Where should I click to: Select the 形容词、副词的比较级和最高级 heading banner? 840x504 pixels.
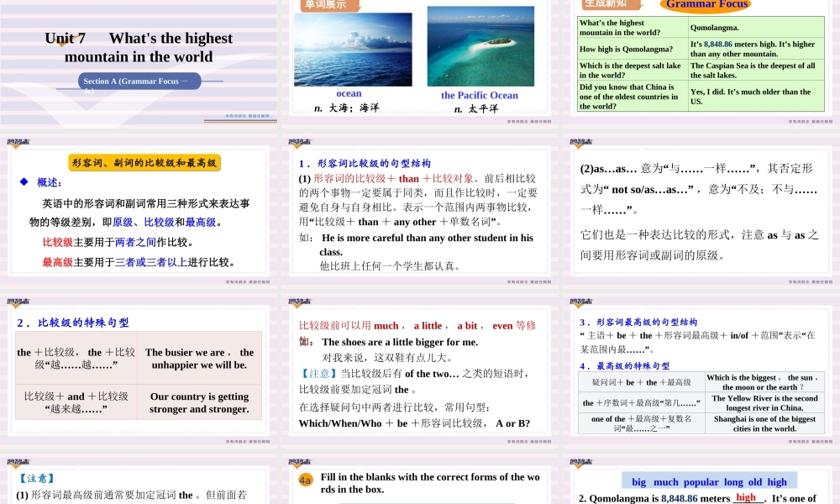[x=143, y=162]
